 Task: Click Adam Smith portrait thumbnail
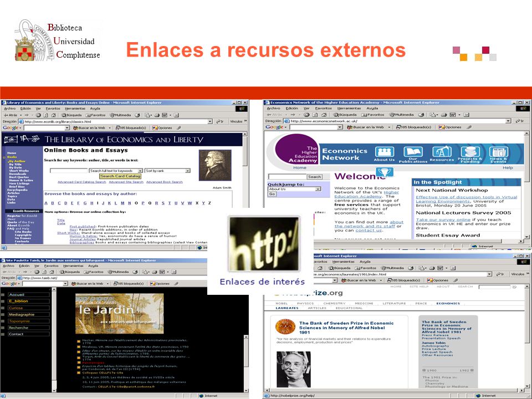tap(215, 165)
